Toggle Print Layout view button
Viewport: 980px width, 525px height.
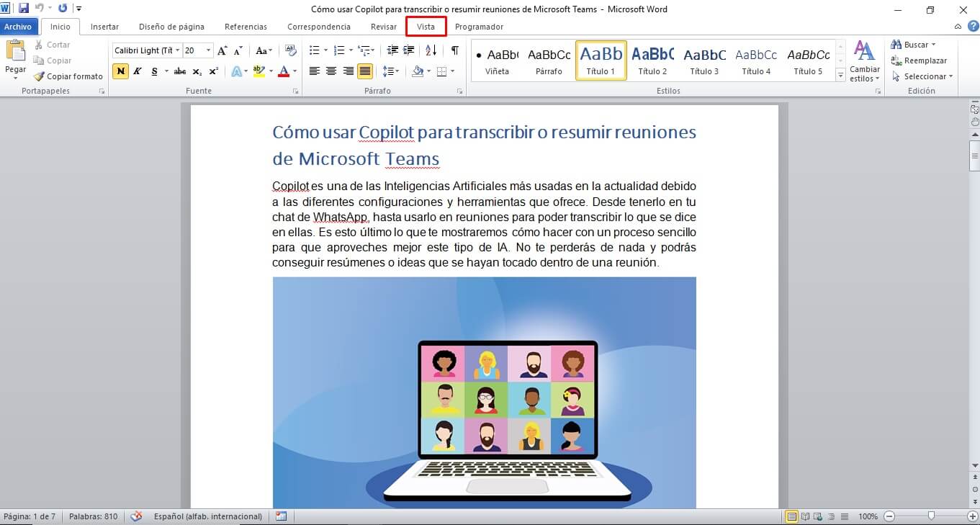click(792, 516)
